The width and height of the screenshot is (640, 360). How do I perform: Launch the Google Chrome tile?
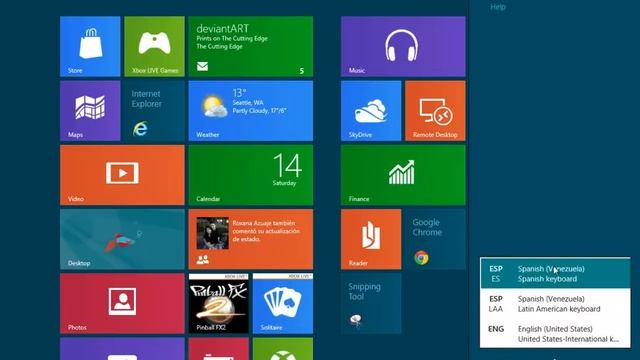click(x=435, y=239)
